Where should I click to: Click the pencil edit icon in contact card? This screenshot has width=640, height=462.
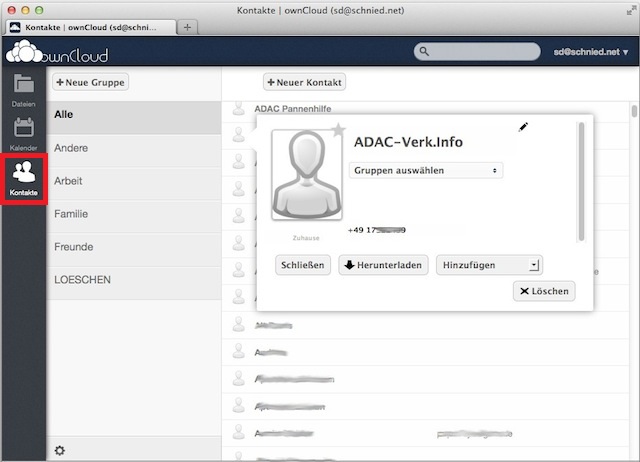click(x=523, y=127)
